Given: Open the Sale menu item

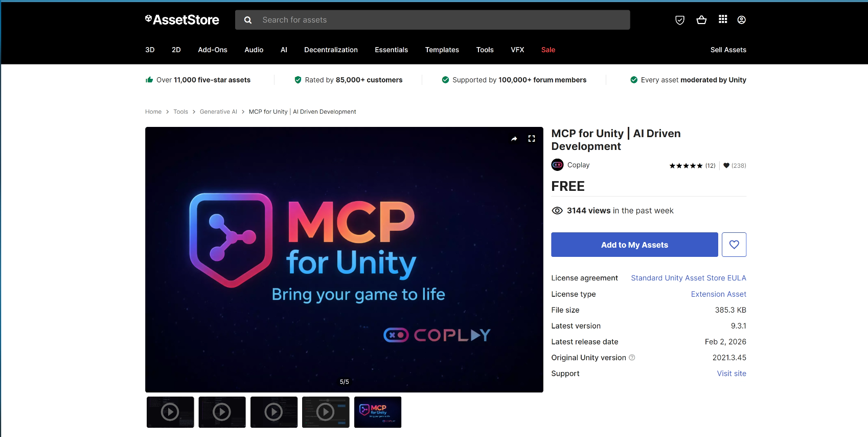Looking at the screenshot, I should click(548, 50).
